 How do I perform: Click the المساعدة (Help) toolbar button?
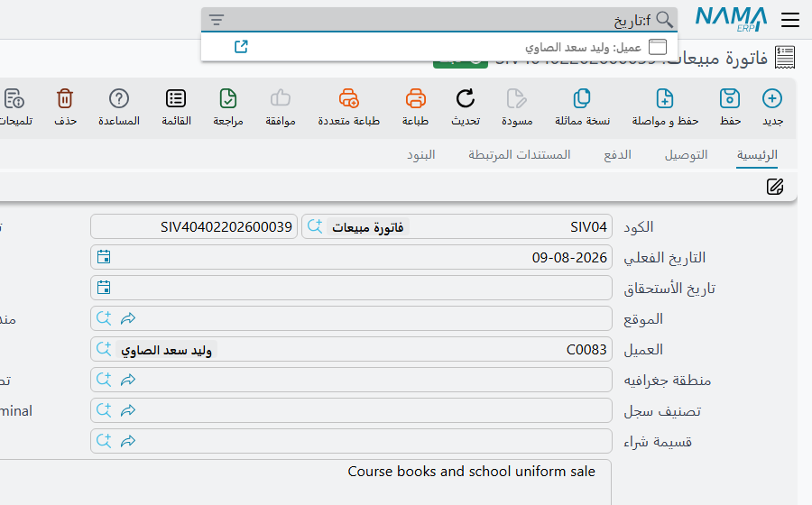coord(118,107)
